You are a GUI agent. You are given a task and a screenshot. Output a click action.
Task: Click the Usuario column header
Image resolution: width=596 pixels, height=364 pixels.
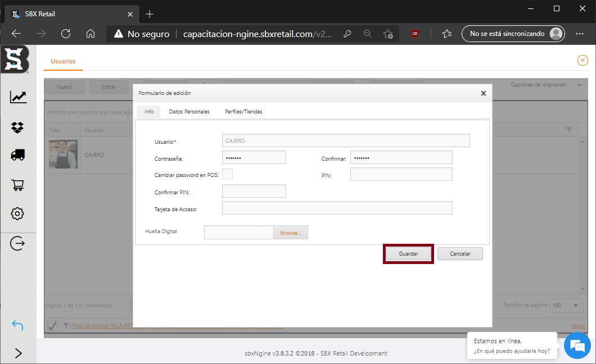pyautogui.click(x=106, y=130)
